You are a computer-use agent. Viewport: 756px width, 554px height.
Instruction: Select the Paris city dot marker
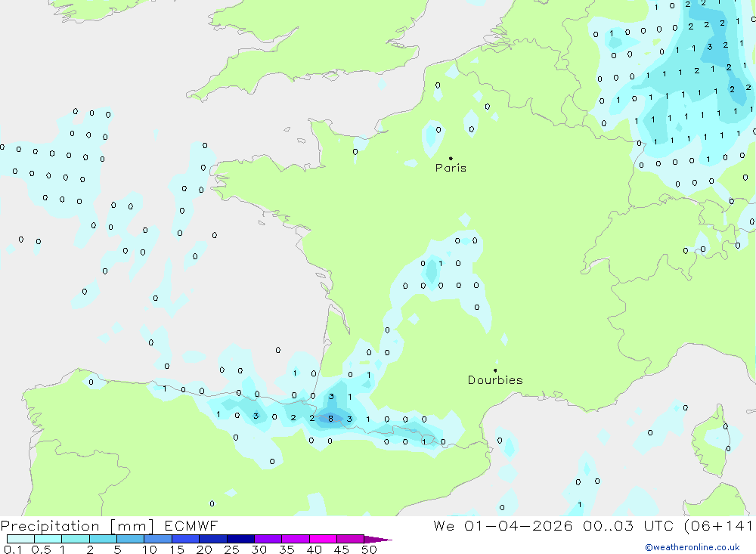pos(451,158)
